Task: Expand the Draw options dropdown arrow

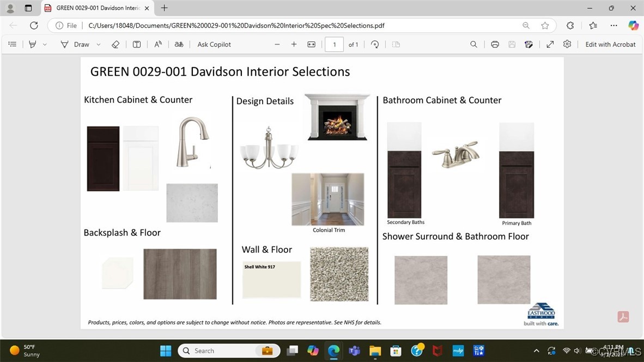Action: [99, 44]
